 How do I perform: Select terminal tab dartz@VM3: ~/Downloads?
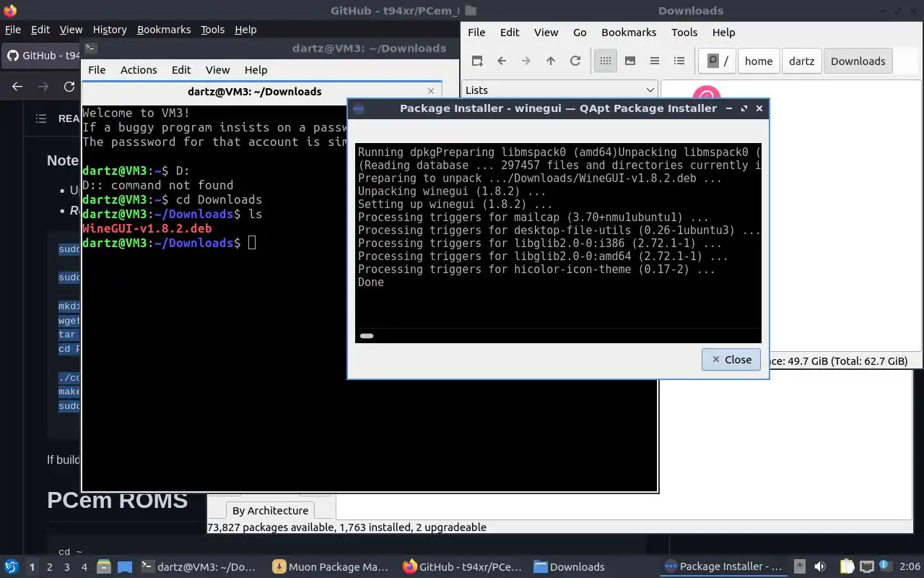pyautogui.click(x=254, y=91)
